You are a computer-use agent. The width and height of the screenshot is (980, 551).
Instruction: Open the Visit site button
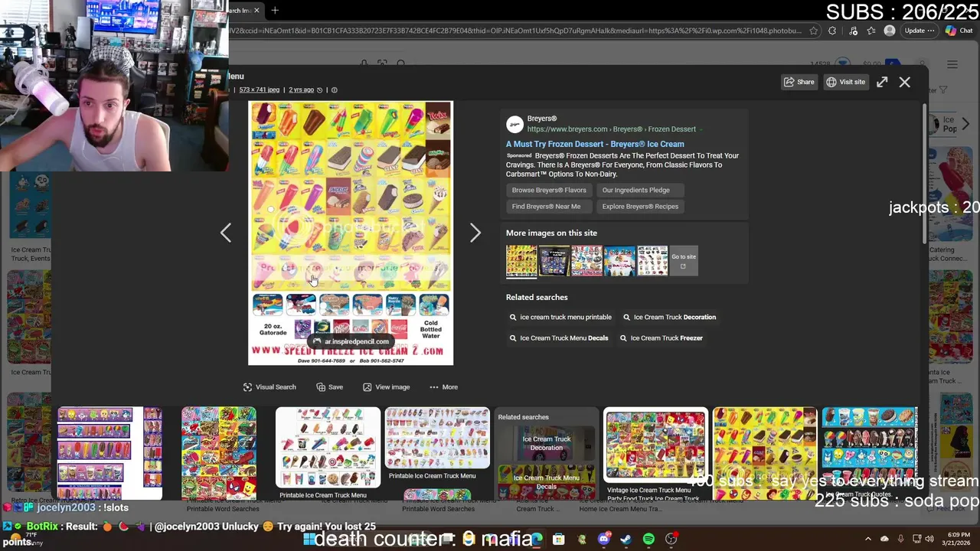pyautogui.click(x=845, y=82)
